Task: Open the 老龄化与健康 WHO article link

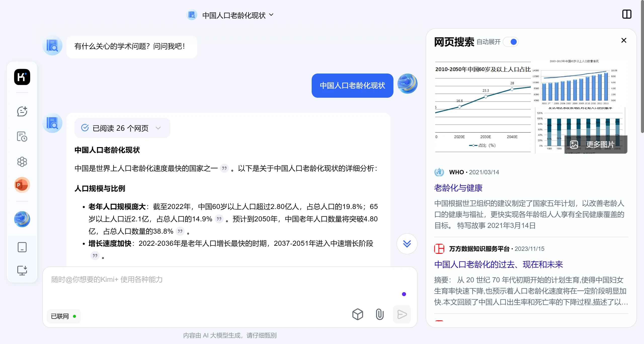Action: click(459, 187)
